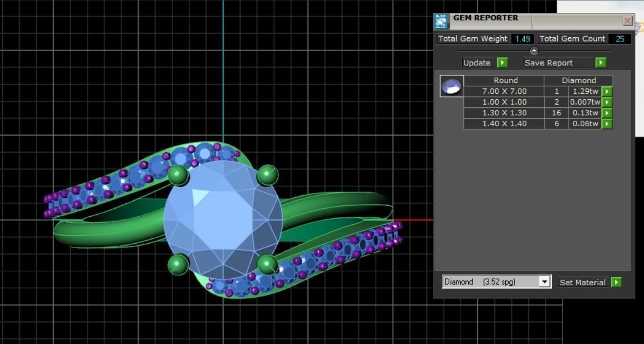Click the quantity 16 cell

pyautogui.click(x=557, y=113)
